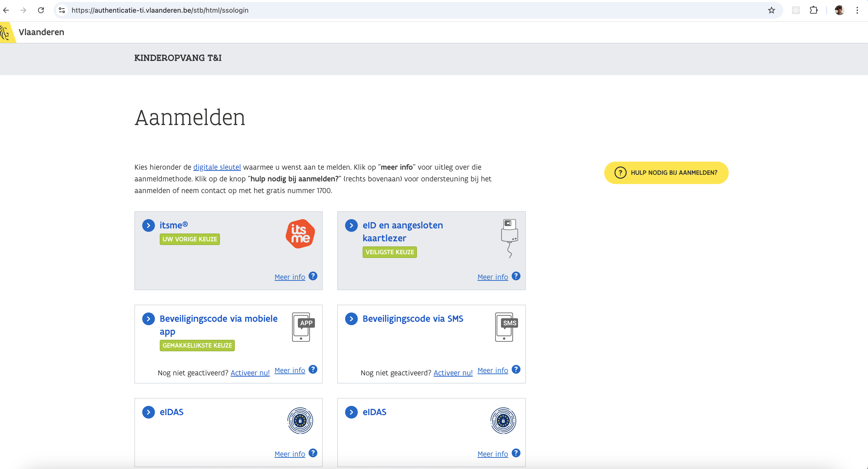Click question mark on mobile app card

tap(313, 370)
